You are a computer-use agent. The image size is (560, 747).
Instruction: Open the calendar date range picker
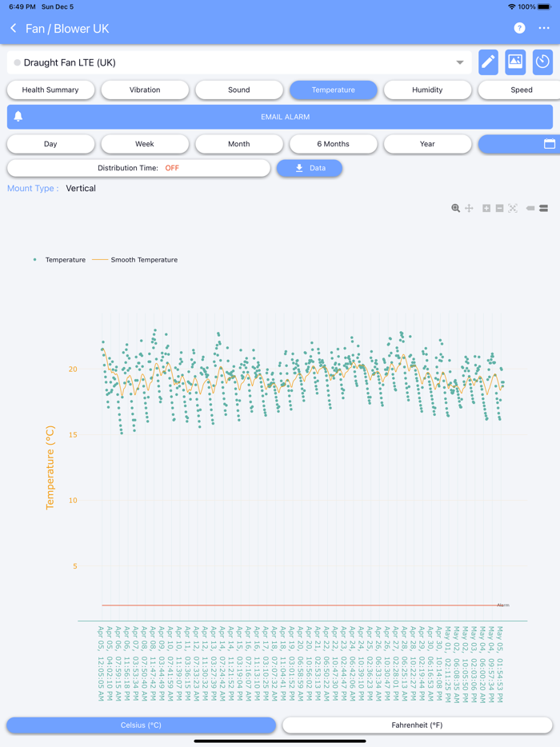pyautogui.click(x=549, y=144)
